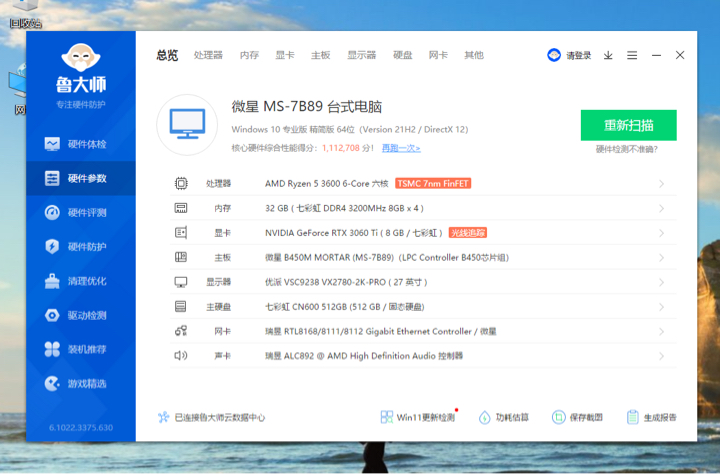The height and width of the screenshot is (474, 720).
Task: Click version number 6.1022.3375.630
Action: [x=81, y=428]
